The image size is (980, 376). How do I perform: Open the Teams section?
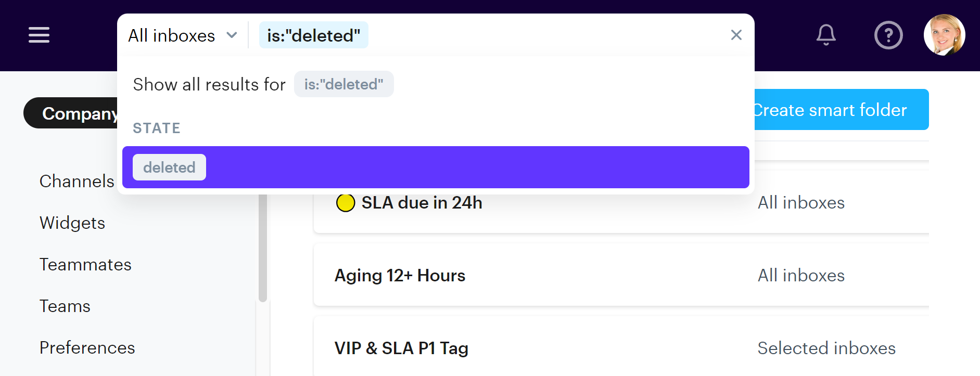point(65,306)
